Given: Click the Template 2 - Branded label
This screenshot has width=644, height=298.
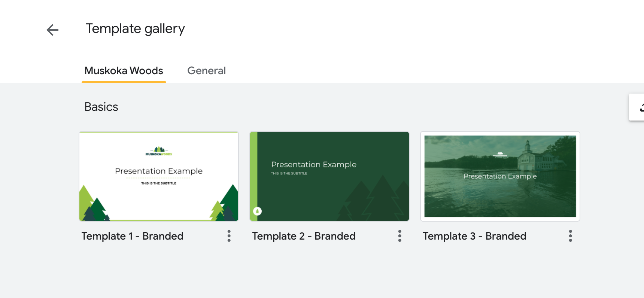Looking at the screenshot, I should click(304, 236).
